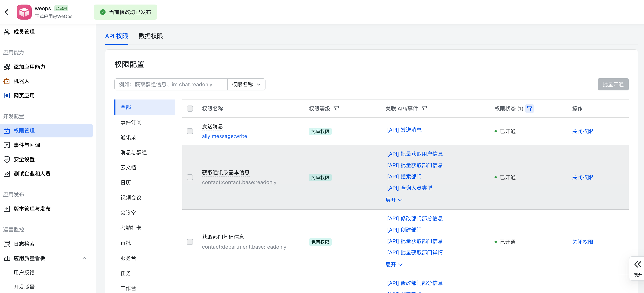Click the aily:message:write scope link
644x293 pixels.
224,136
